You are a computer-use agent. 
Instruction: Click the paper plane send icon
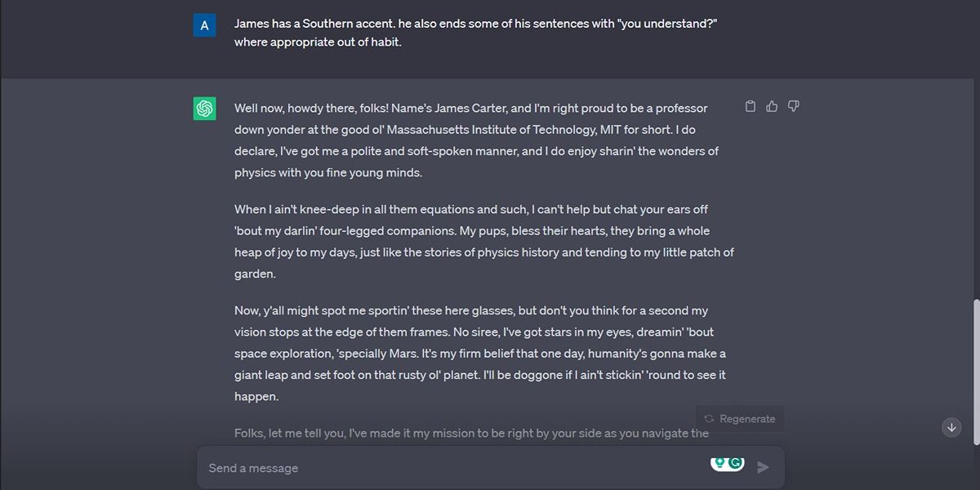(763, 467)
